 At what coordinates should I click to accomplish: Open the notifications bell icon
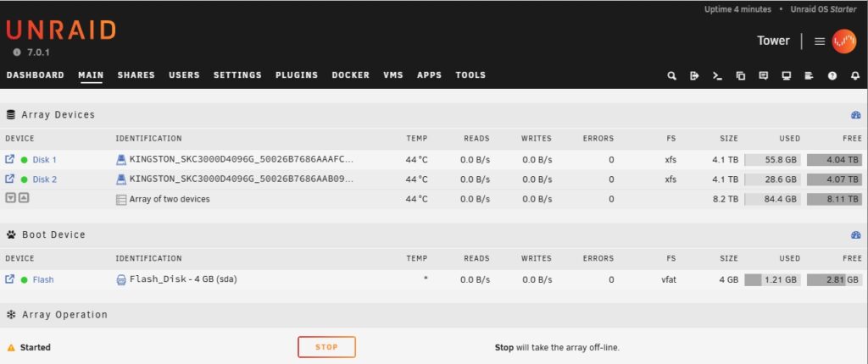pos(855,76)
